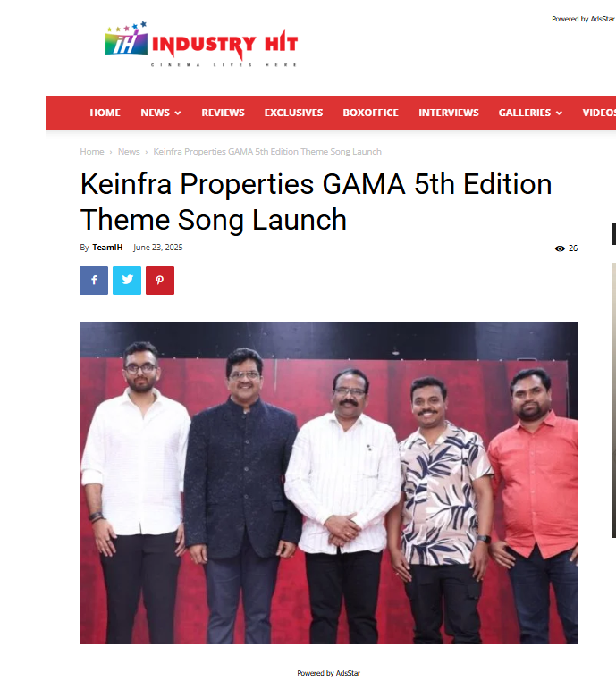
Task: Pin the article on Pinterest
Action: tap(160, 281)
